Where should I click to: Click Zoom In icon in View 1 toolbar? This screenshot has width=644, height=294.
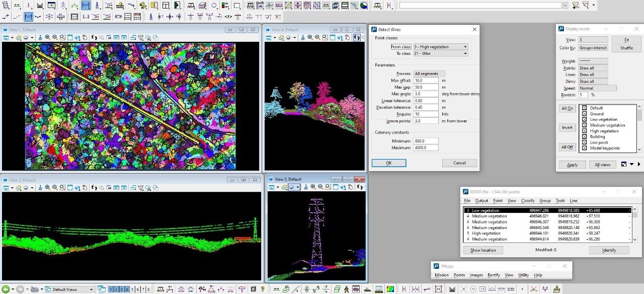click(47, 37)
